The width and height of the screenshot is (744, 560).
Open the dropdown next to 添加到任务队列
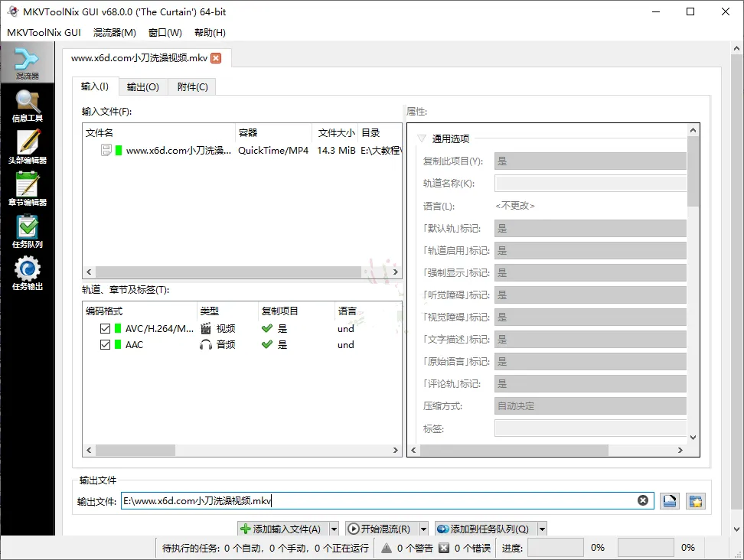540,529
